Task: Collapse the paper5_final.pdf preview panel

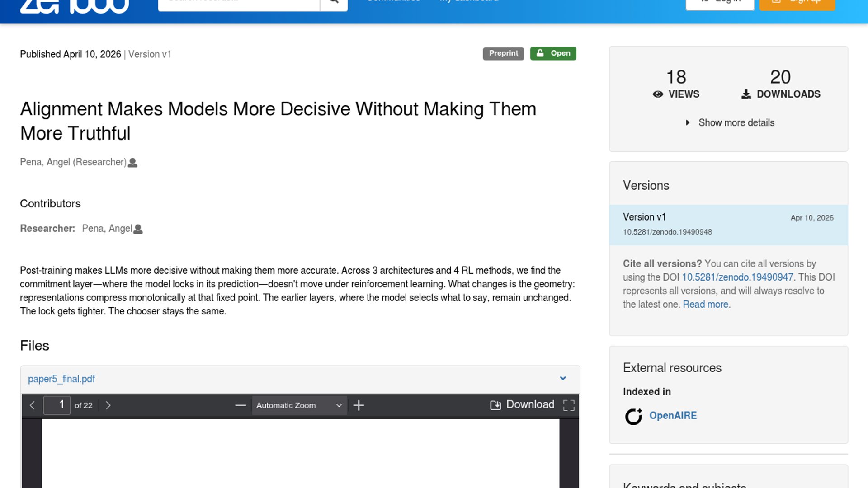Action: 563,379
